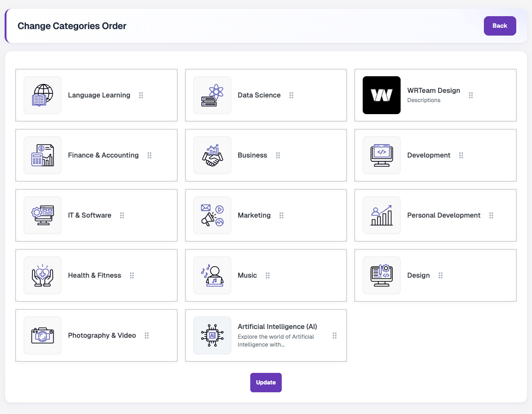Grab the Language Learning drag handle
This screenshot has width=532, height=414.
click(141, 95)
